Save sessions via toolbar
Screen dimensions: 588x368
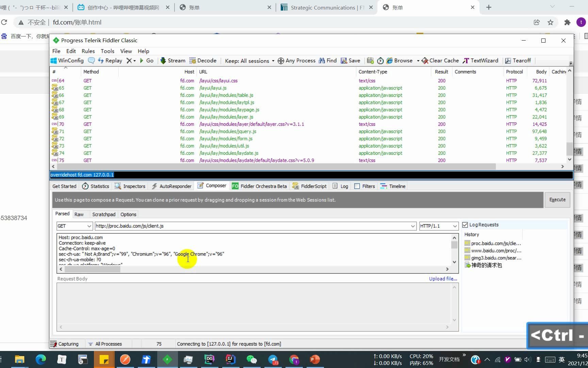[350, 60]
